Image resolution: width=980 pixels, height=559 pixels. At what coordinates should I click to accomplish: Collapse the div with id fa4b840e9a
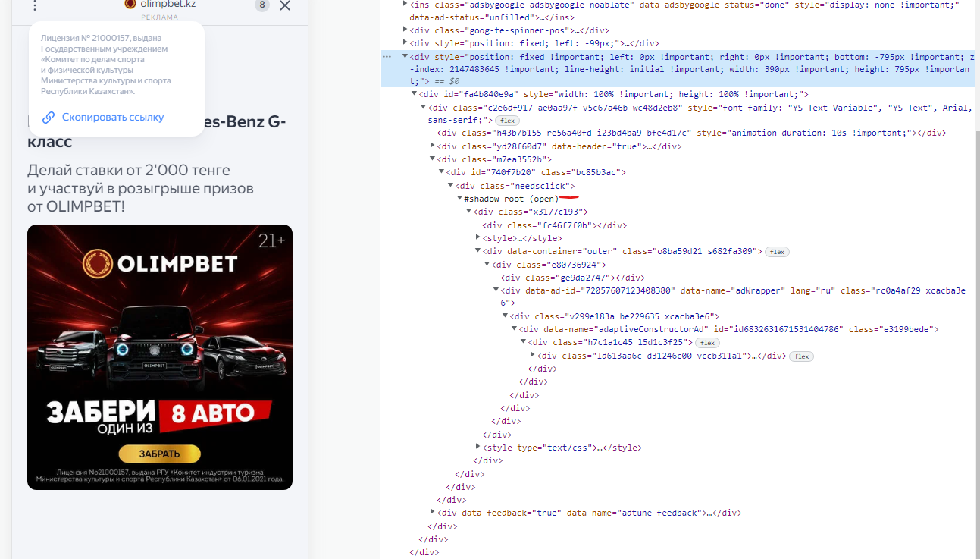click(414, 94)
